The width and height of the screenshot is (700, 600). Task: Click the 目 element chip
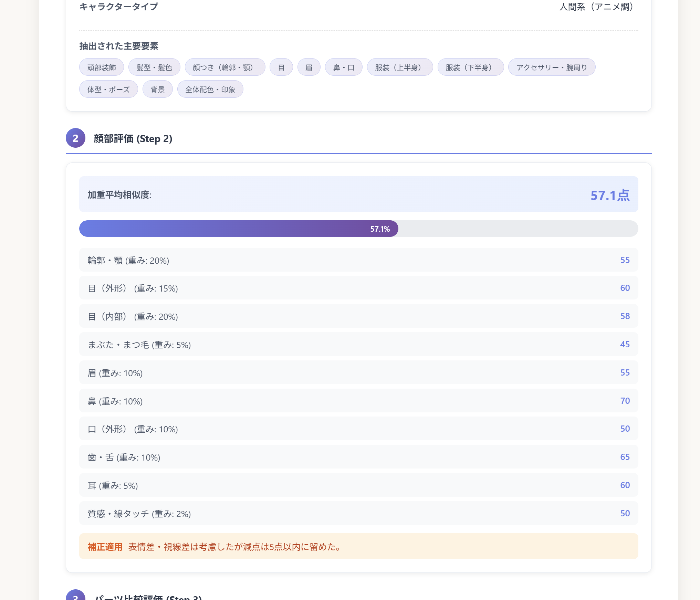point(281,67)
